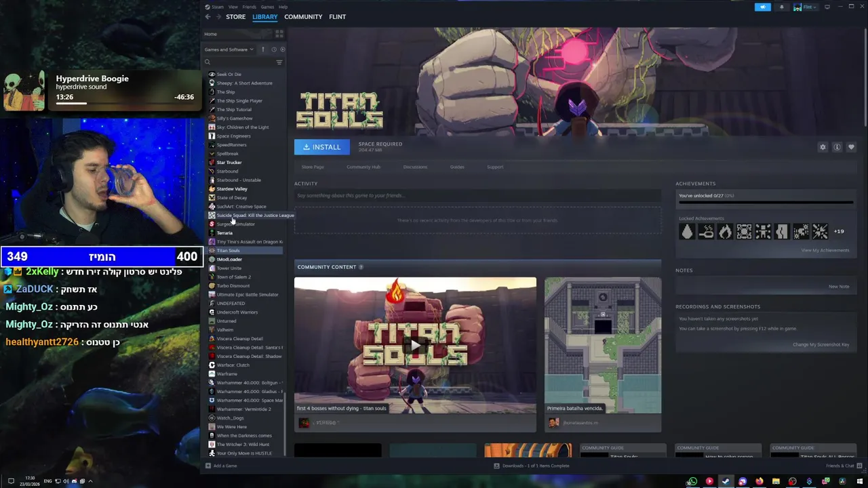This screenshot has width=868, height=488.
Task: Open the notifications bell
Action: pos(781,7)
